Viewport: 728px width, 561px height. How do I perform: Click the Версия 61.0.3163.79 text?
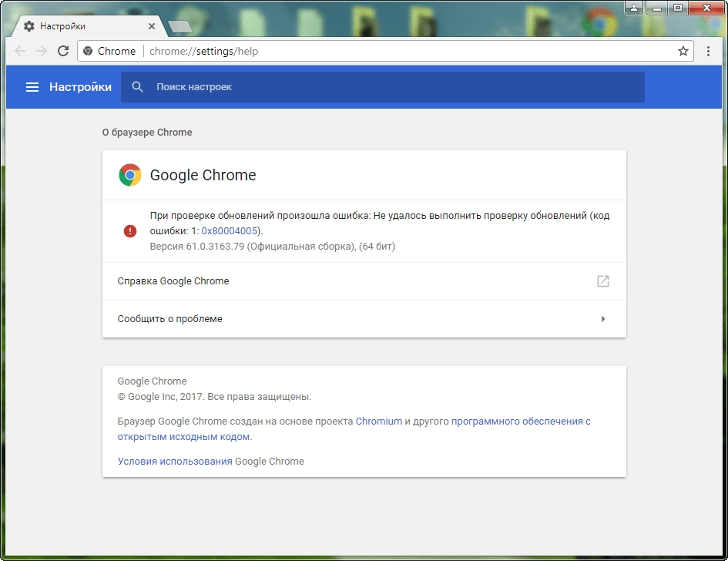(x=273, y=246)
